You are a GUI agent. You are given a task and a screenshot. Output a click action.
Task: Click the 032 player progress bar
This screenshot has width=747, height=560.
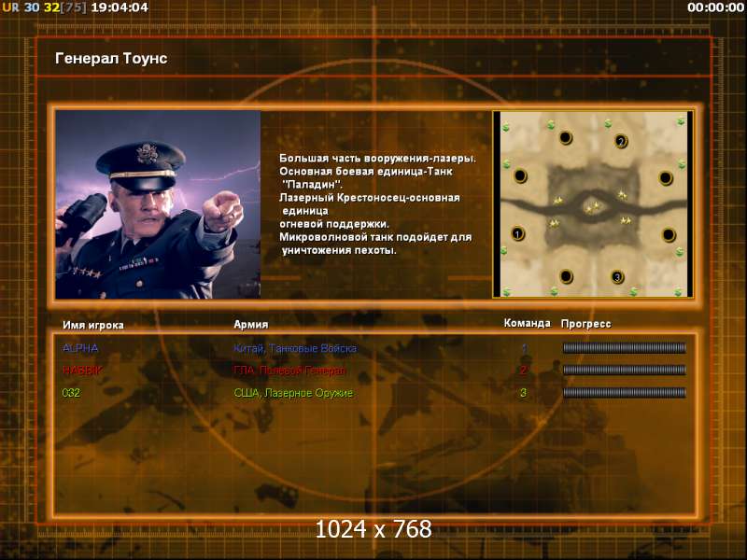point(624,393)
